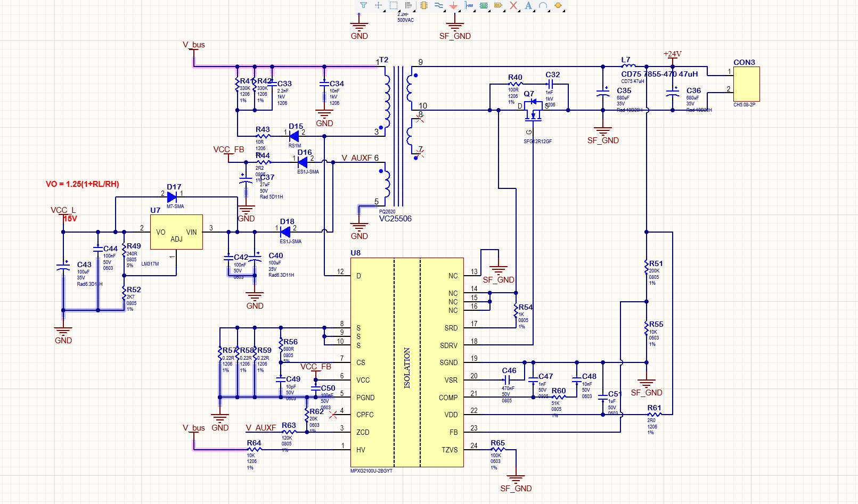Select the +24V power port label
858x504 pixels.
[672, 54]
